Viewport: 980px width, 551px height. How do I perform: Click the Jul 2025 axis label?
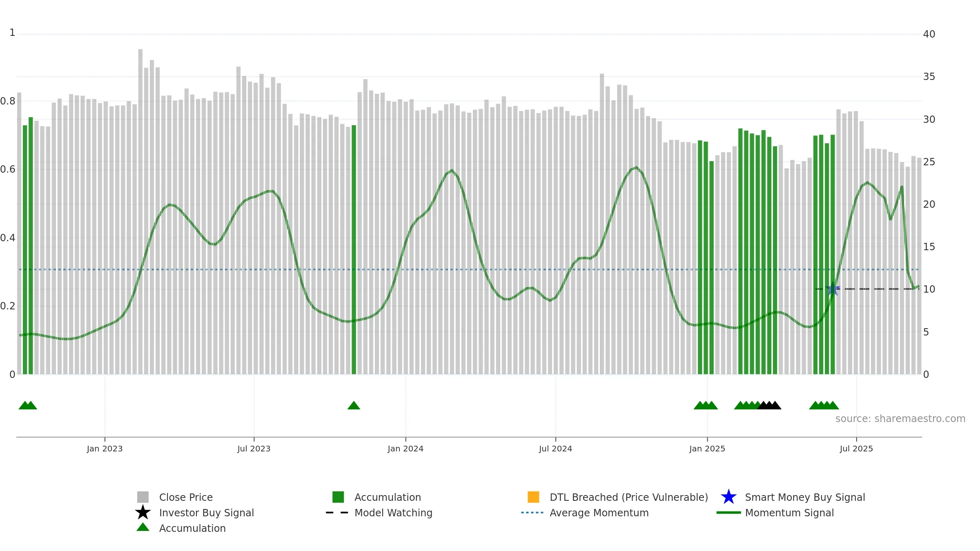[x=856, y=449]
